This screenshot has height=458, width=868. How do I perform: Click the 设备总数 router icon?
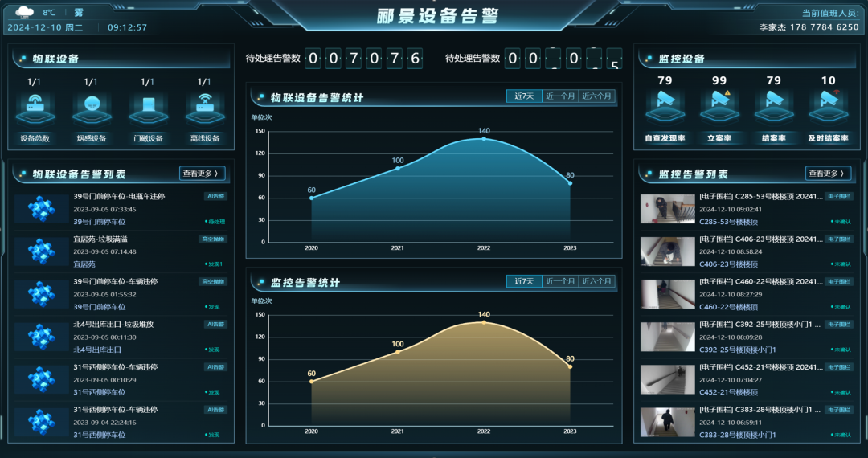coord(35,105)
